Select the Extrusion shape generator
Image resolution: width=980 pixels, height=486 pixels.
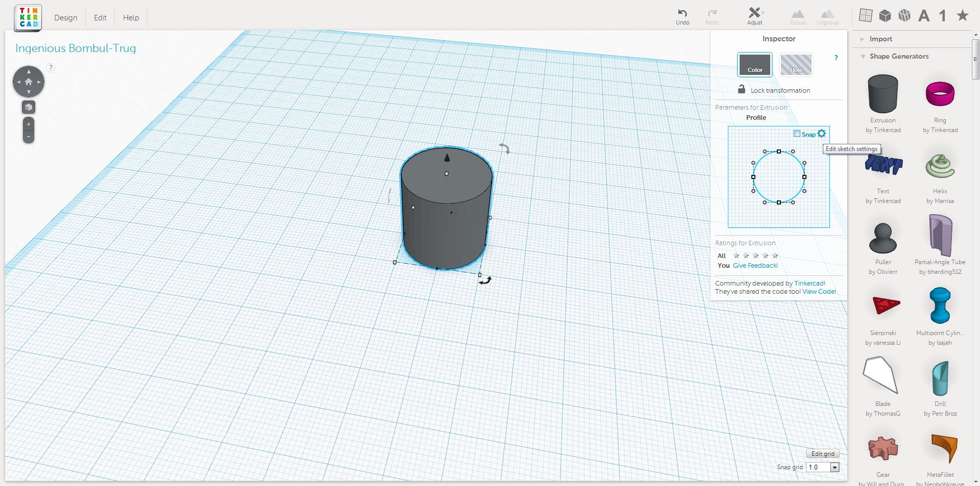coord(883,94)
